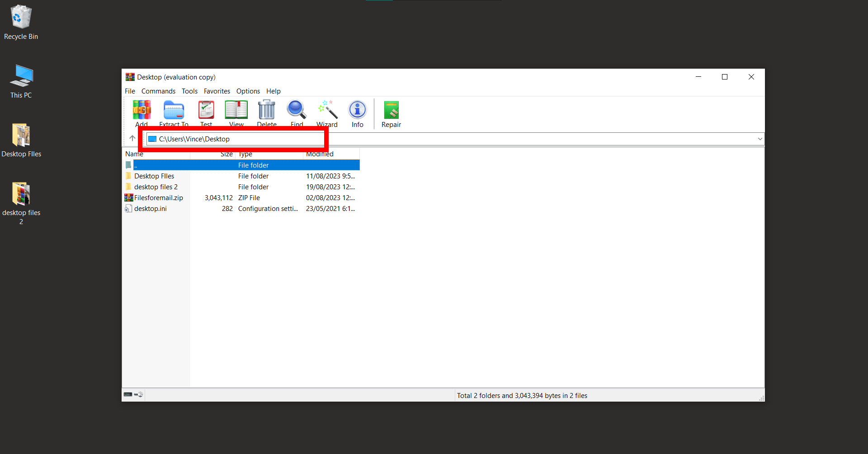The width and height of the screenshot is (868, 454).
Task: Select the desktop.ini file
Action: click(x=150, y=208)
